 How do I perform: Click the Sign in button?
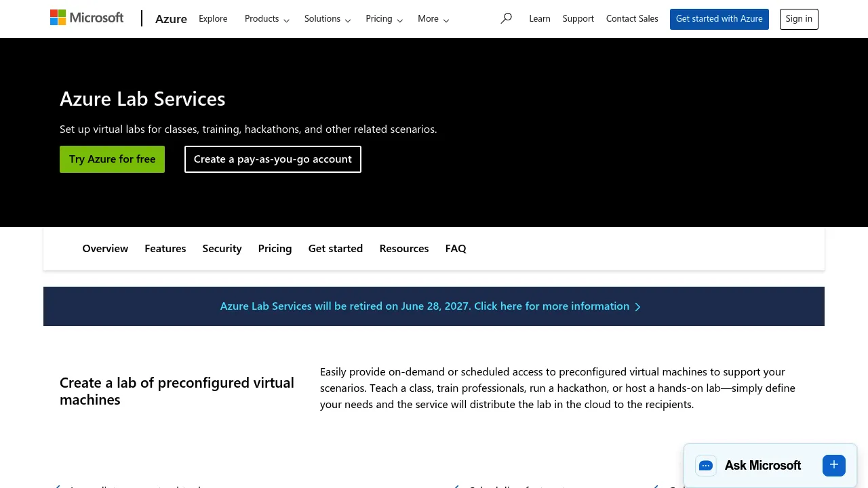799,19
